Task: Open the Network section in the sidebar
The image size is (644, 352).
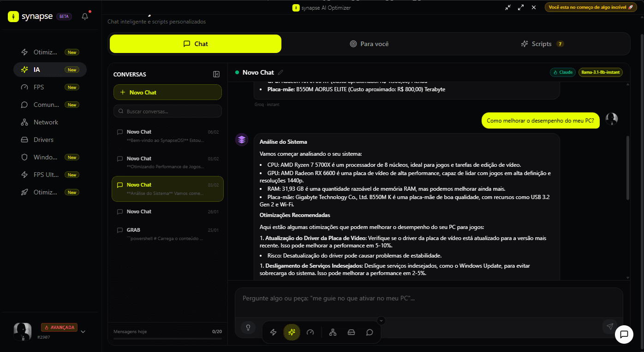Action: (45, 122)
